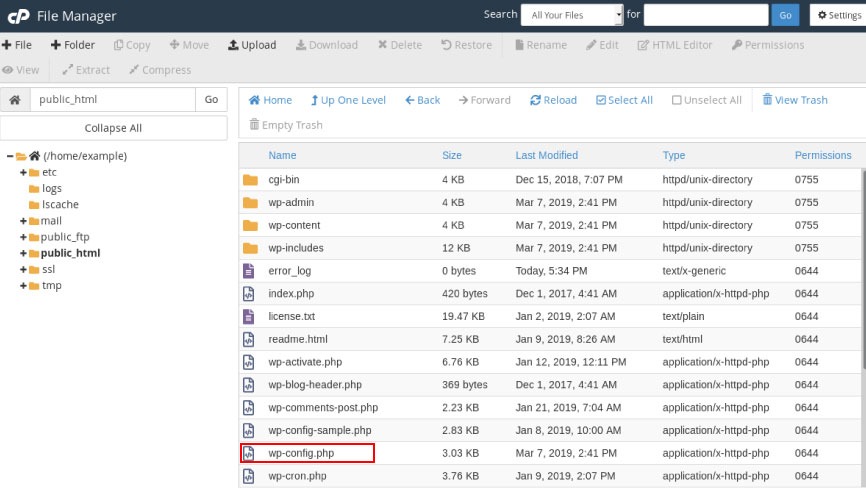866x488 pixels.
Task: Sort by Last Modified column header
Action: coord(547,155)
